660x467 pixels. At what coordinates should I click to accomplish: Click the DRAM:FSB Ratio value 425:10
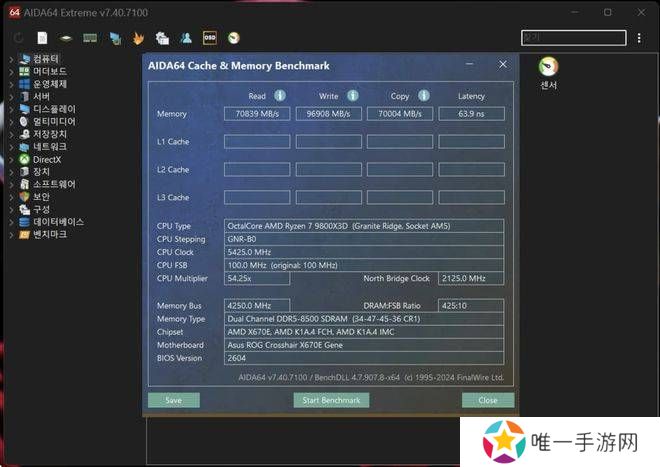(x=471, y=306)
